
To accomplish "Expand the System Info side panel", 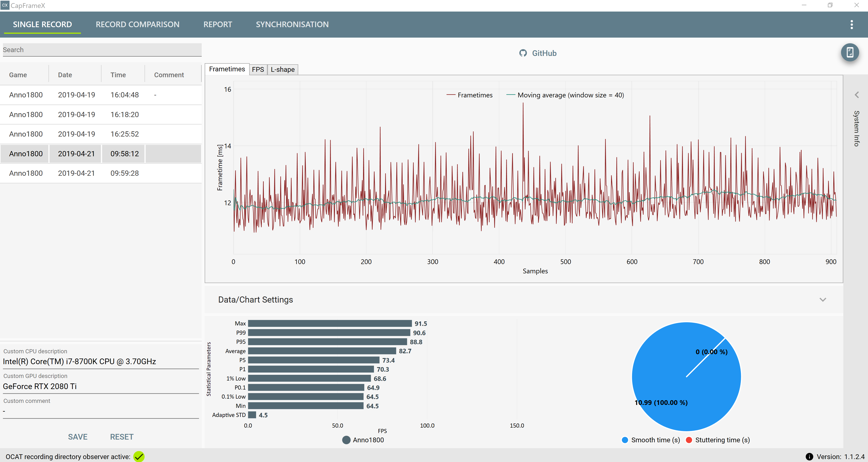I will [856, 95].
